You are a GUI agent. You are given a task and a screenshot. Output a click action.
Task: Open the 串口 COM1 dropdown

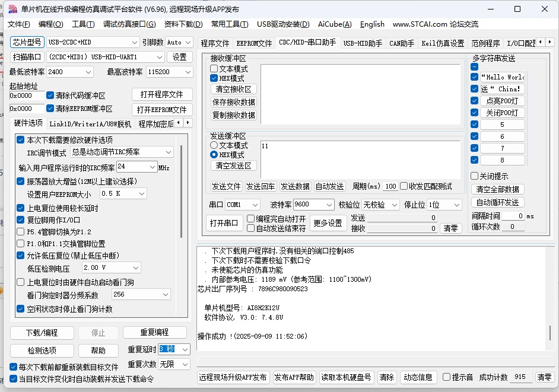pyautogui.click(x=255, y=205)
